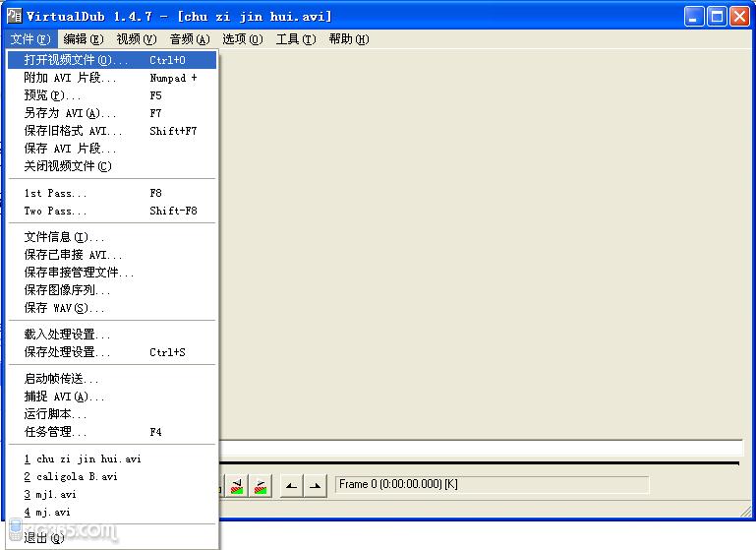Choose 关闭视频文件(C) menu entry
Screen dimensions: 756x550
pyautogui.click(x=112, y=166)
